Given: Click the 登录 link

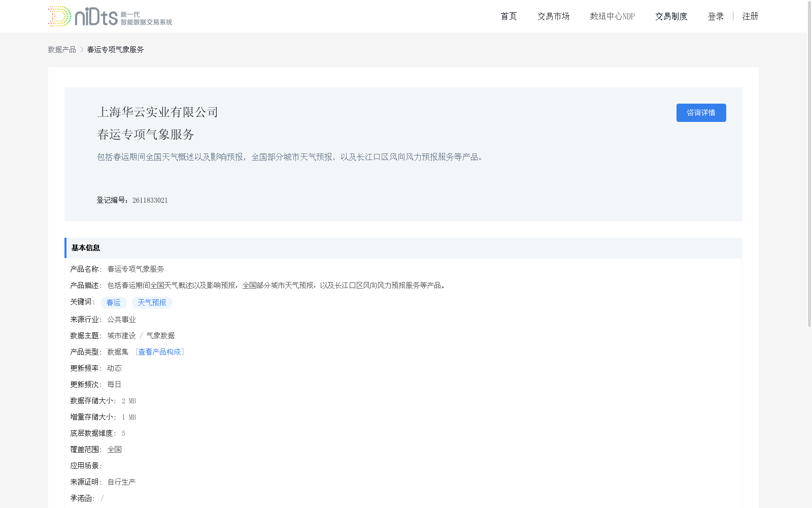Looking at the screenshot, I should point(716,16).
